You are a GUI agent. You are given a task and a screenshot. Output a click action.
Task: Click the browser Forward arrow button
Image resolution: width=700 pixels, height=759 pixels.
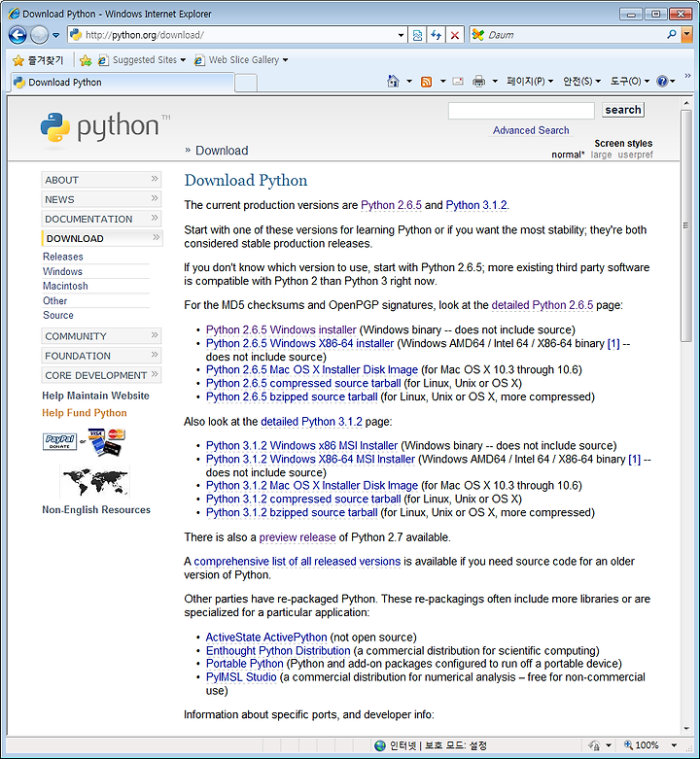pos(39,35)
